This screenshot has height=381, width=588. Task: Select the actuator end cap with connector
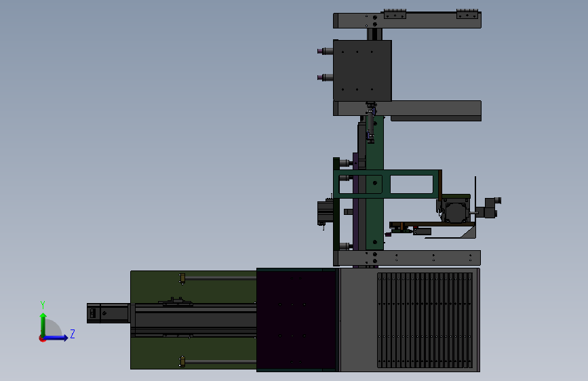(x=109, y=313)
